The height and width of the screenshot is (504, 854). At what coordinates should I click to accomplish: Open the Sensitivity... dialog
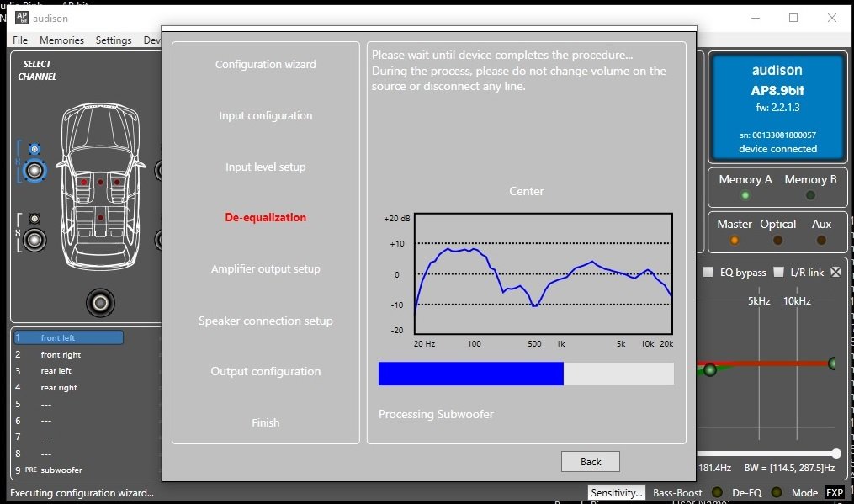616,492
